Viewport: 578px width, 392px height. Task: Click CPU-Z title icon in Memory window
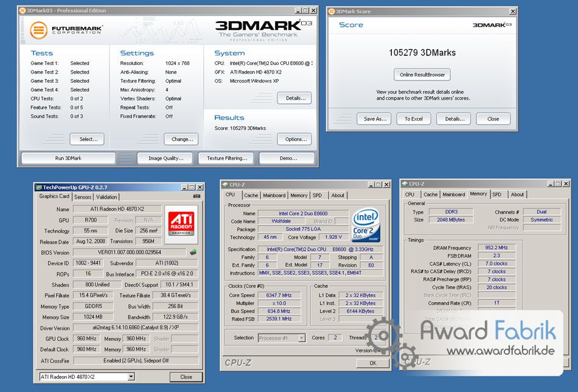405,184
